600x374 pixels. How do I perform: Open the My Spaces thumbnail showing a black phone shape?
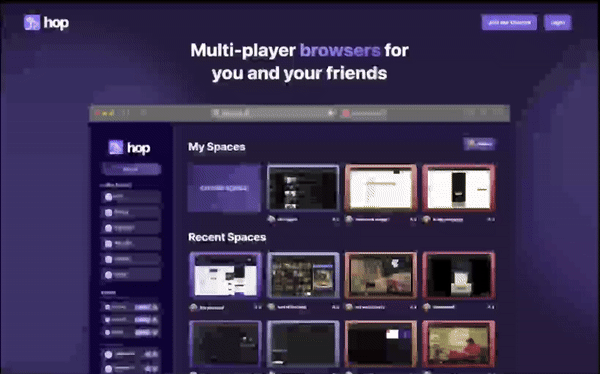click(458, 188)
